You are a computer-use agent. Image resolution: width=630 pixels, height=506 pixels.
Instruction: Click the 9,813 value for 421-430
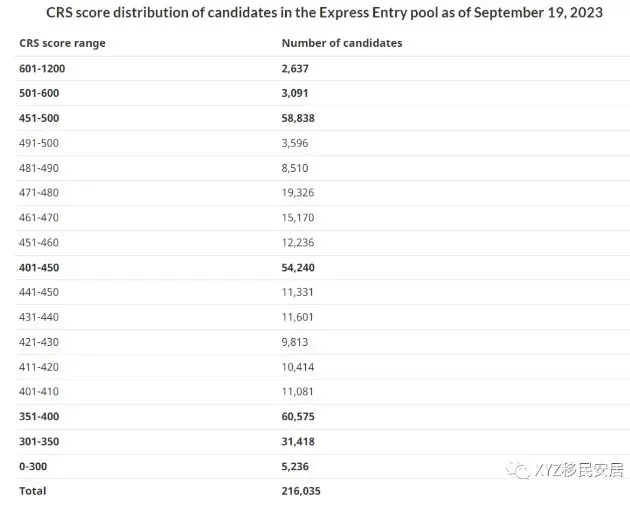click(295, 342)
